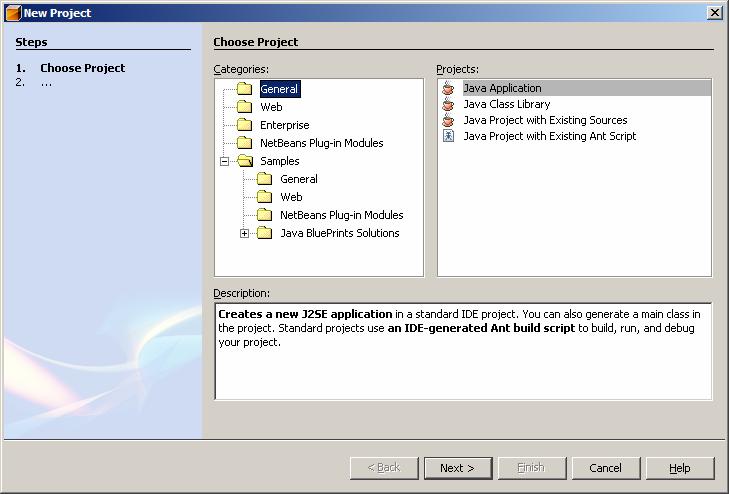
Task: Click the Choose Project step in Steps list
Action: point(82,68)
